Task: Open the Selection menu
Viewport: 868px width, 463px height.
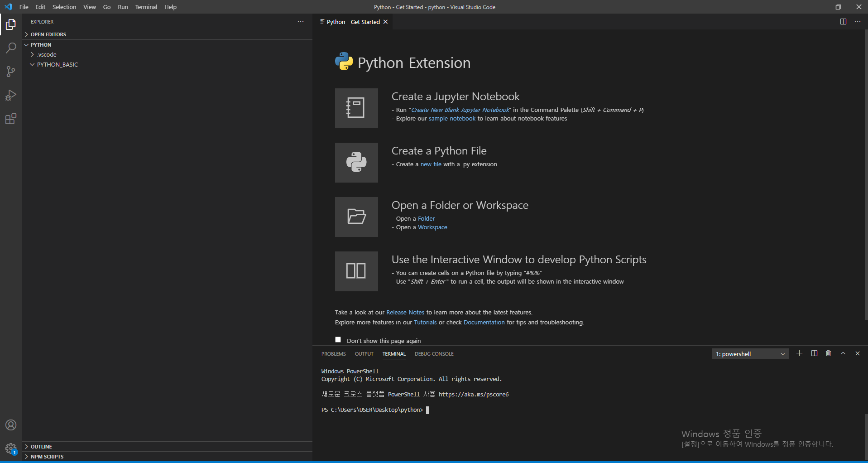Action: point(64,7)
